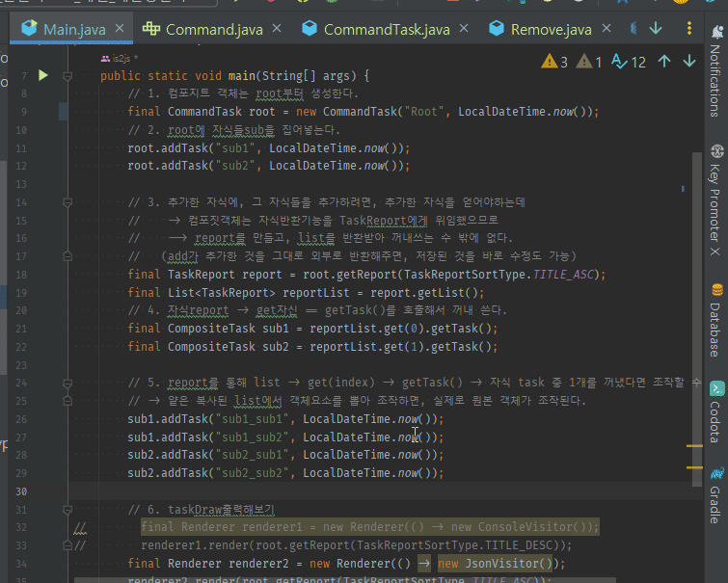Open the Codota tool window
The height and width of the screenshot is (583, 728).
pyautogui.click(x=715, y=412)
